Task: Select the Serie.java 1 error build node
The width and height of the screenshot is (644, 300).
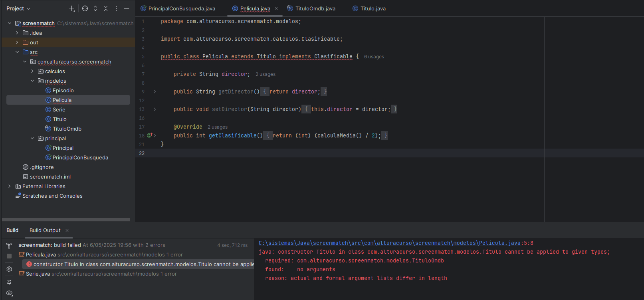Action: point(98,274)
